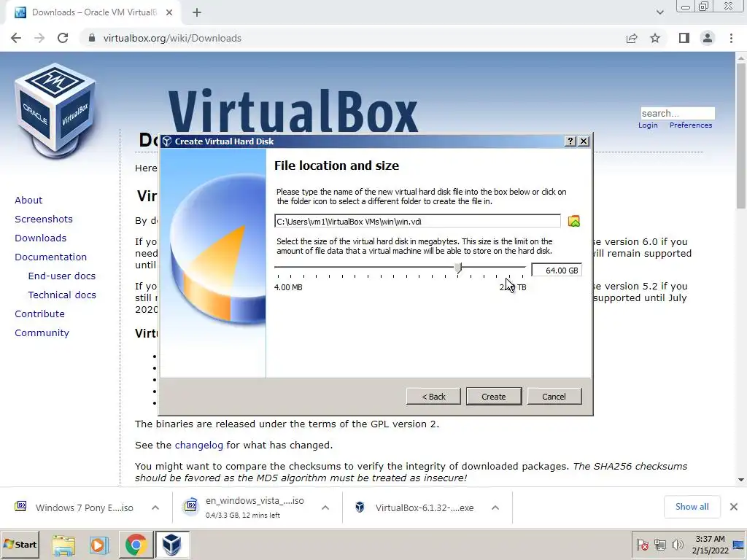Screen dimensions: 747x560
Task: Click the VirtualBox cube logo on webpage
Action: (55, 111)
